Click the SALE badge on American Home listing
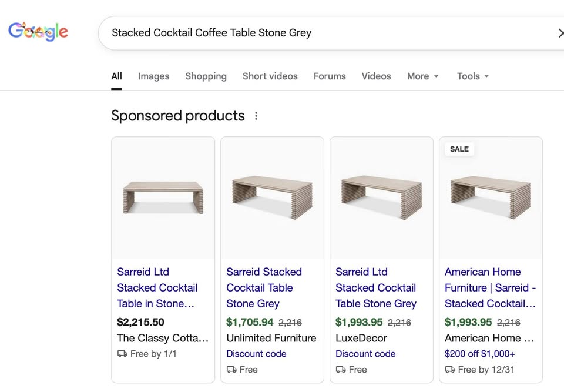Screen dimensions: 564x392 (x=459, y=149)
